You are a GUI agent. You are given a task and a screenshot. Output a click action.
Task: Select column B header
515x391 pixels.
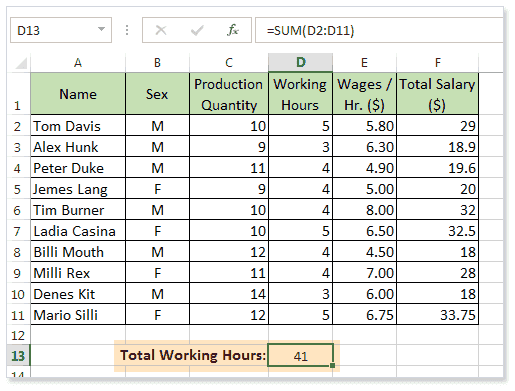coord(157,63)
